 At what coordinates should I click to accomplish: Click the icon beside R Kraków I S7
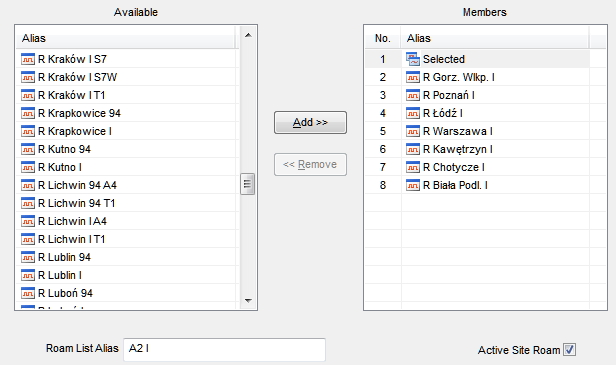click(x=28, y=59)
